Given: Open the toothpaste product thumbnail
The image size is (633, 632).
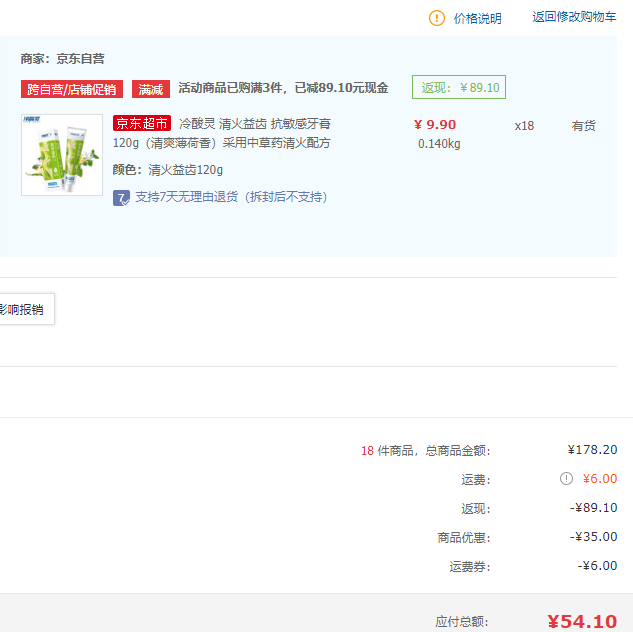Looking at the screenshot, I should click(62, 155).
